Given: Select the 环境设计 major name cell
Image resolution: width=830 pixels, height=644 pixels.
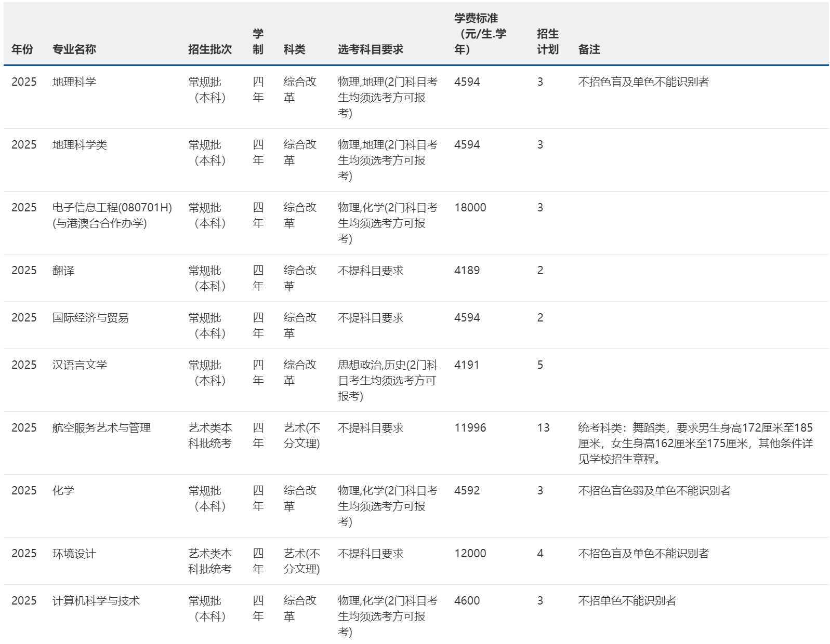Looking at the screenshot, I should 74,554.
